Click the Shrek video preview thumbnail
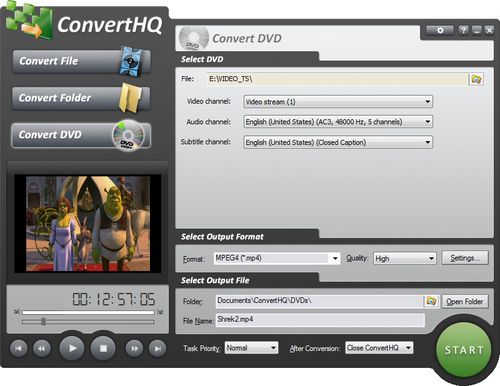 pyautogui.click(x=88, y=224)
